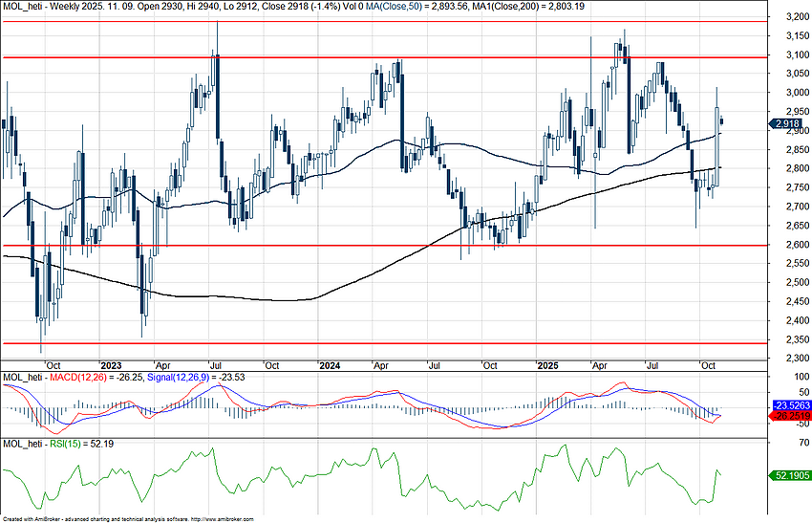
Task: Click the green RSI 52.1905 value label
Action: [787, 474]
